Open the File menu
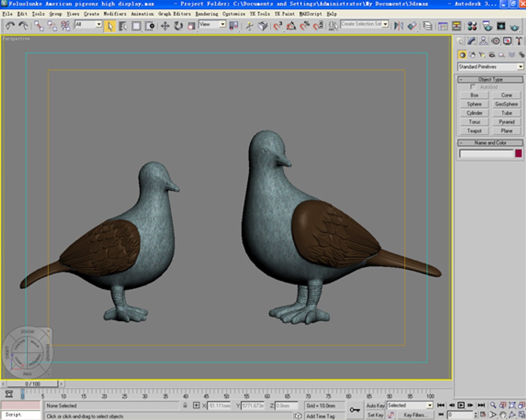This screenshot has width=526, height=420. tap(7, 14)
